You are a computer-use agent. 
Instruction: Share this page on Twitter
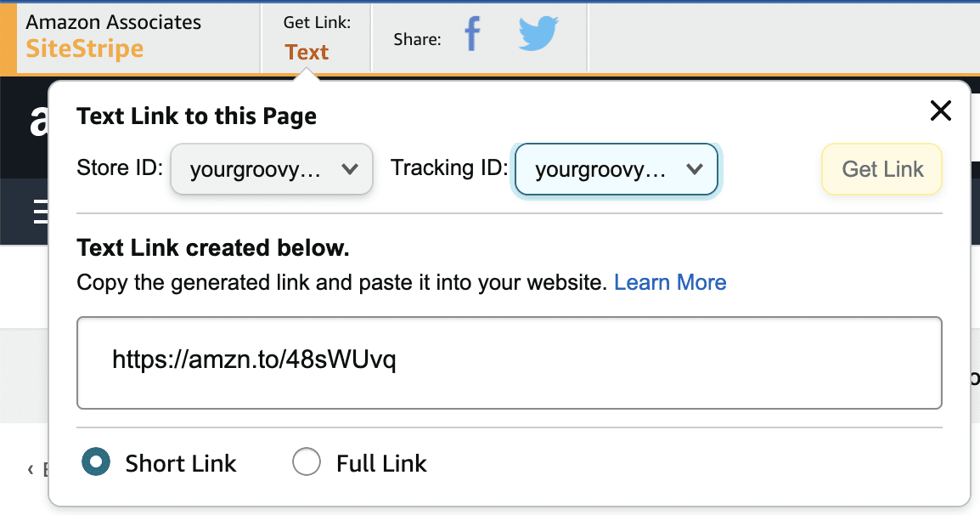click(538, 36)
